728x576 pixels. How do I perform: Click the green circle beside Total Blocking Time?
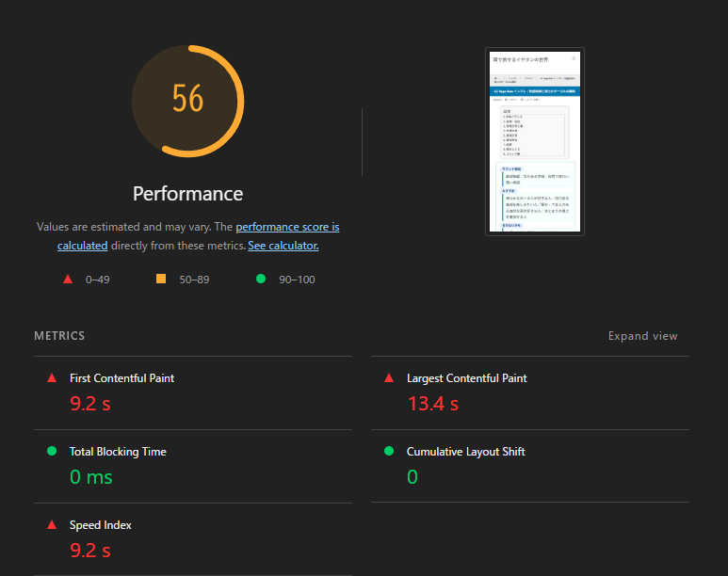pyautogui.click(x=52, y=452)
